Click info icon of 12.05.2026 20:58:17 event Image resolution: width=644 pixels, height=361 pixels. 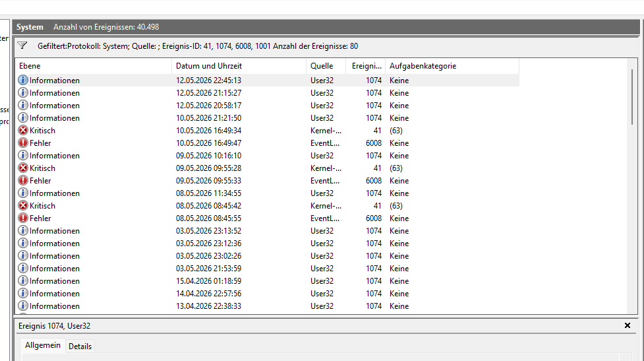[23, 105]
